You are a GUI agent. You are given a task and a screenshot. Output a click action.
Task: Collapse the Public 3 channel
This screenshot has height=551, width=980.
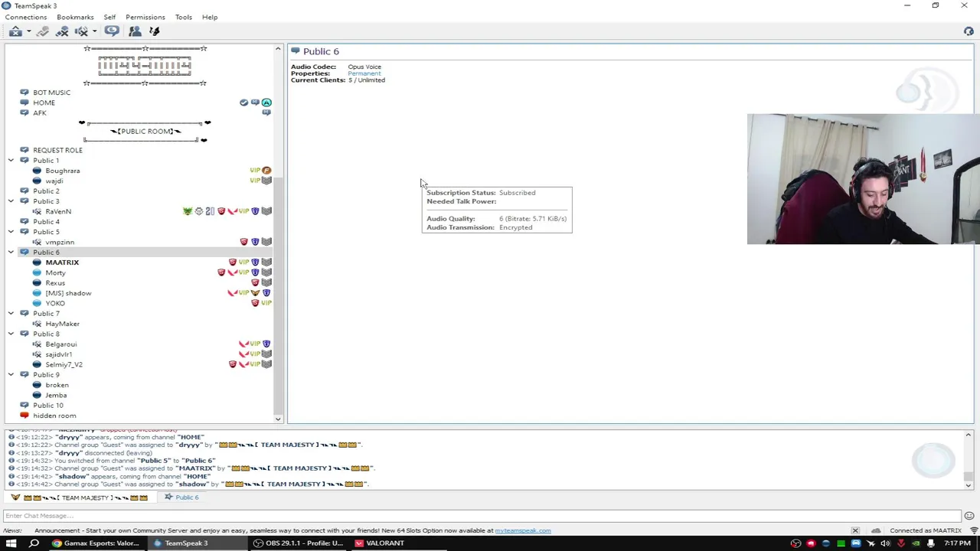pyautogui.click(x=11, y=201)
